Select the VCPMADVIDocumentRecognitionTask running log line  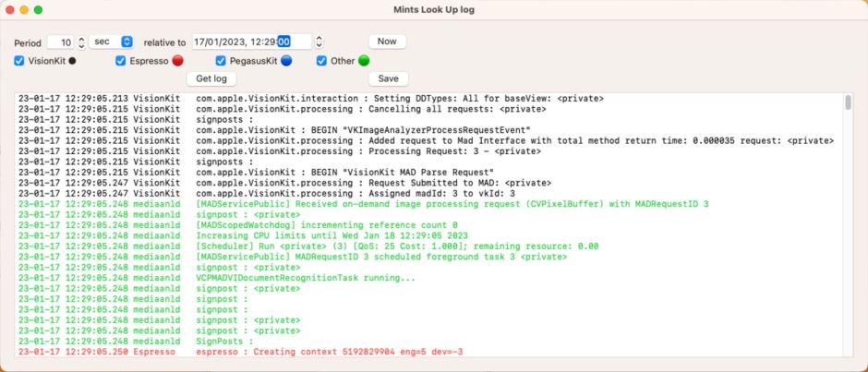click(x=306, y=278)
